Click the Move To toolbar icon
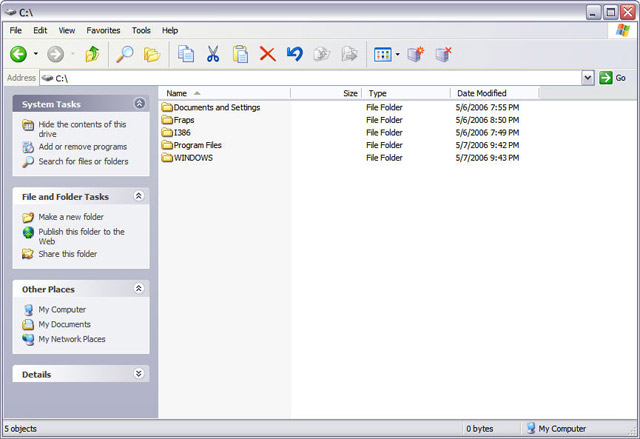Screen dimensions: 640x439 [x=322, y=54]
